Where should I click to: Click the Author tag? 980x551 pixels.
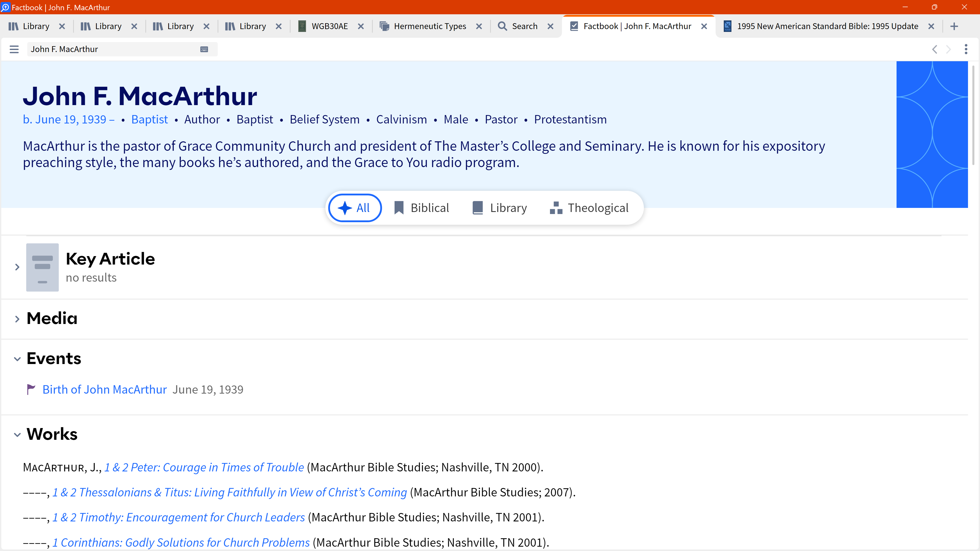(x=202, y=119)
